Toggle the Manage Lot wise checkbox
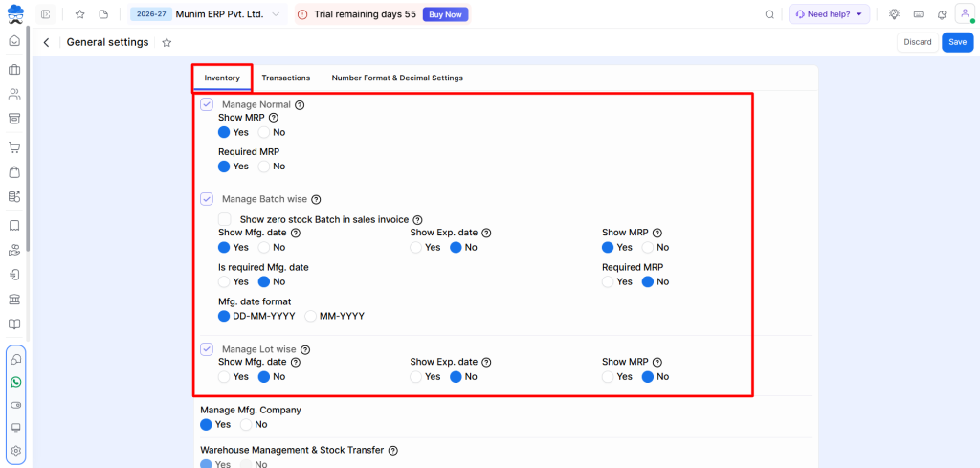980x468 pixels. tap(207, 349)
